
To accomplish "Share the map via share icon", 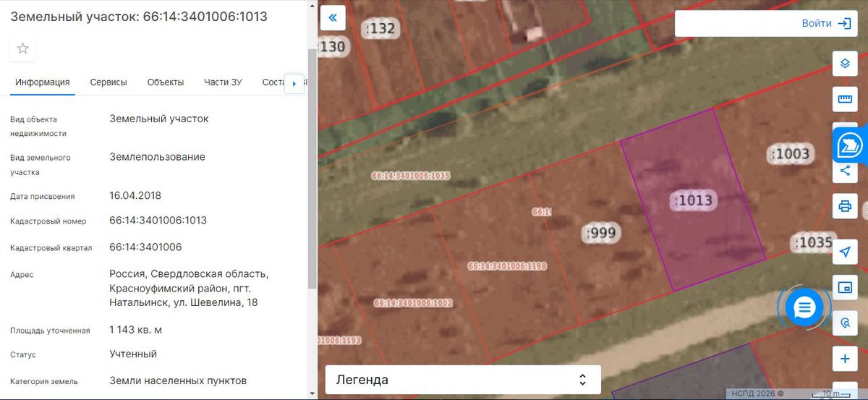I will point(844,171).
